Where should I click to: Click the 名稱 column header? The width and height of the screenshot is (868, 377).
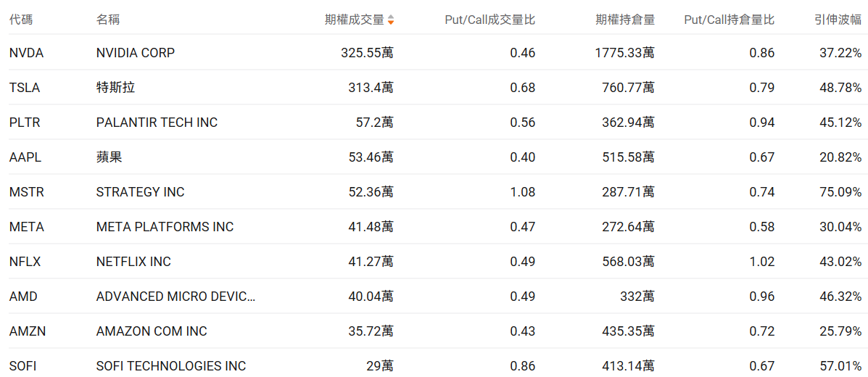click(x=108, y=20)
